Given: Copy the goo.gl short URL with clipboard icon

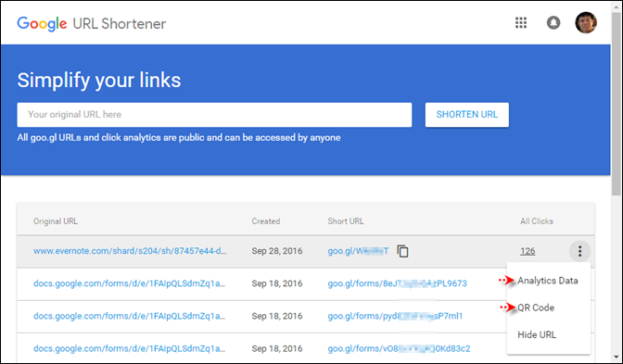Looking at the screenshot, I should click(x=402, y=251).
